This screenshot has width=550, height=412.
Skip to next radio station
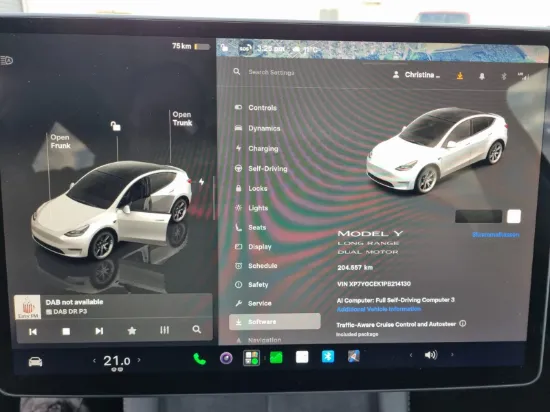click(x=99, y=331)
